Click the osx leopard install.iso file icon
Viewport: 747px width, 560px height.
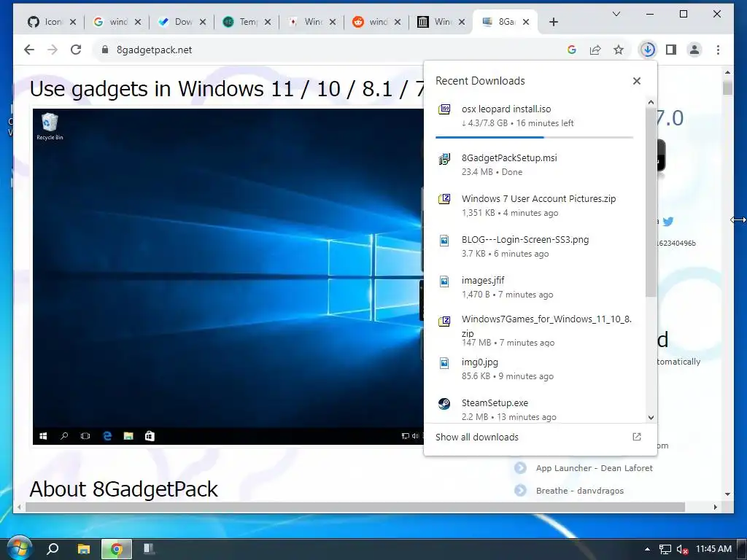[444, 109]
